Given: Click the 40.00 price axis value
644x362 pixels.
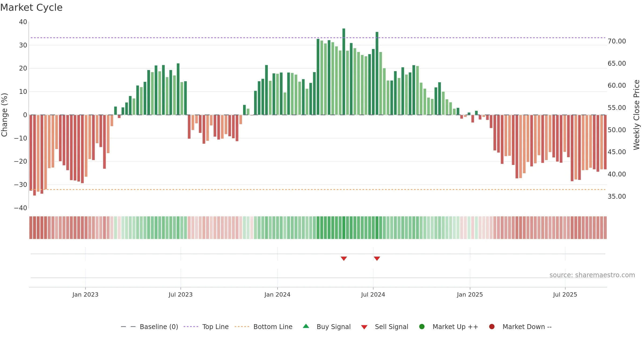Looking at the screenshot, I should [x=617, y=174].
